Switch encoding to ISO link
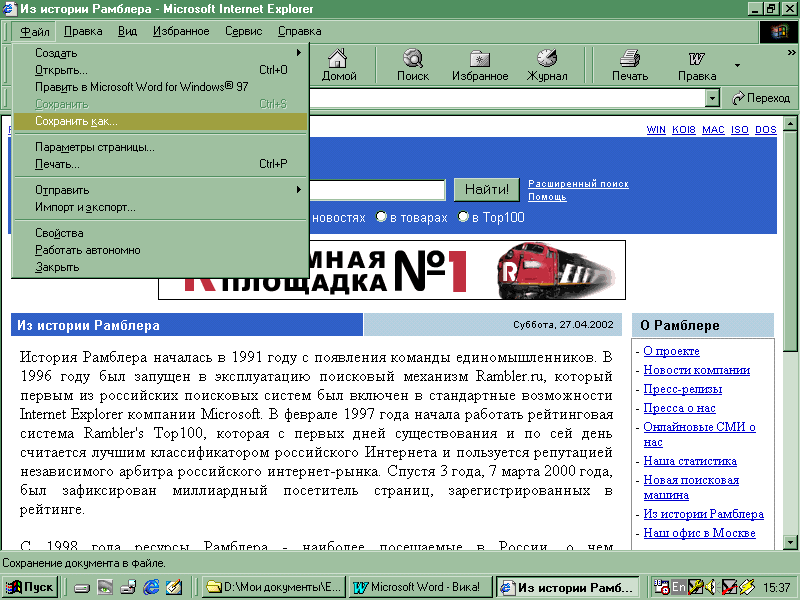Viewport: 800px width, 600px height. point(740,130)
